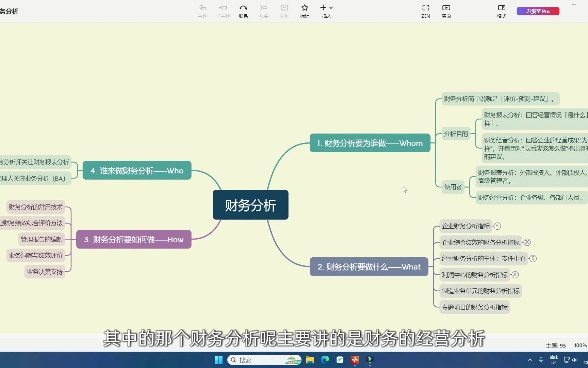Start a presentation with the 演说 icon

(446, 11)
